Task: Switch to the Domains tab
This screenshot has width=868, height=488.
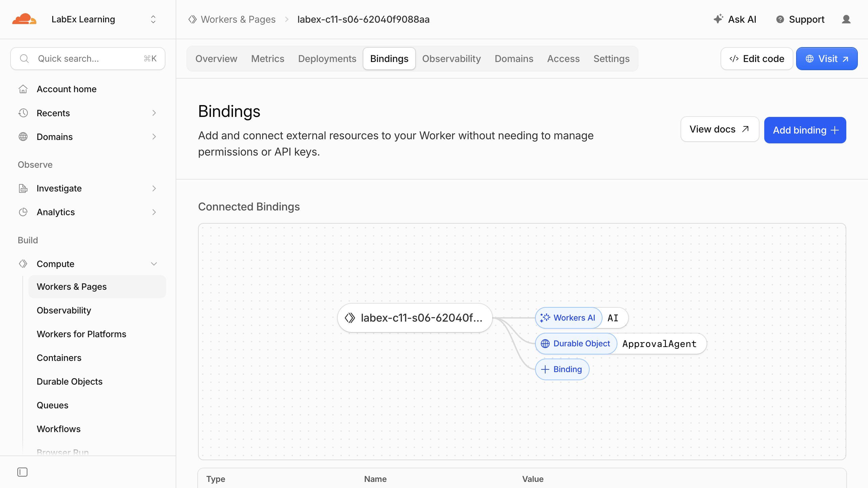Action: click(x=514, y=59)
